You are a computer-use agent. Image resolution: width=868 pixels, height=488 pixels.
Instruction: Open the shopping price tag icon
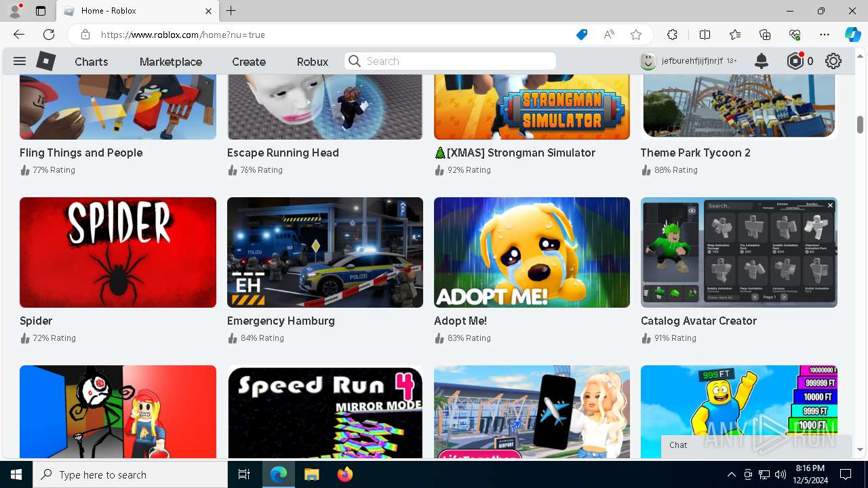pyautogui.click(x=582, y=35)
